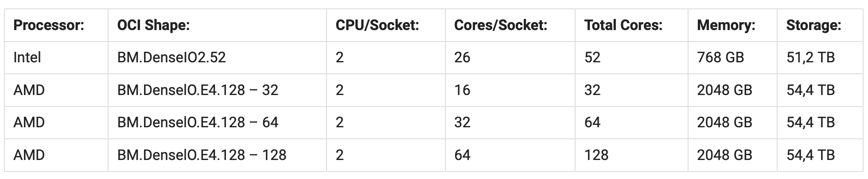This screenshot has width=868, height=179.
Task: Select the Intel processor cell
Action: 27,57
